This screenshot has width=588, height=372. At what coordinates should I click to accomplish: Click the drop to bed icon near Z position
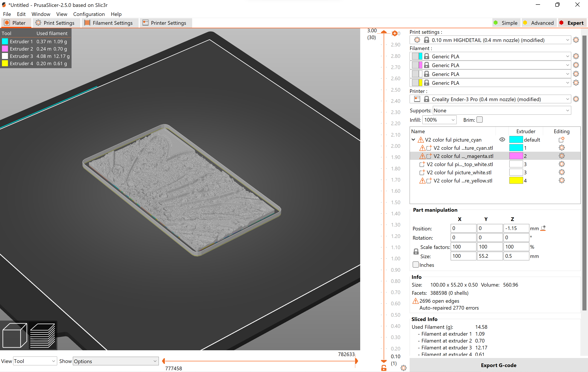pyautogui.click(x=543, y=228)
